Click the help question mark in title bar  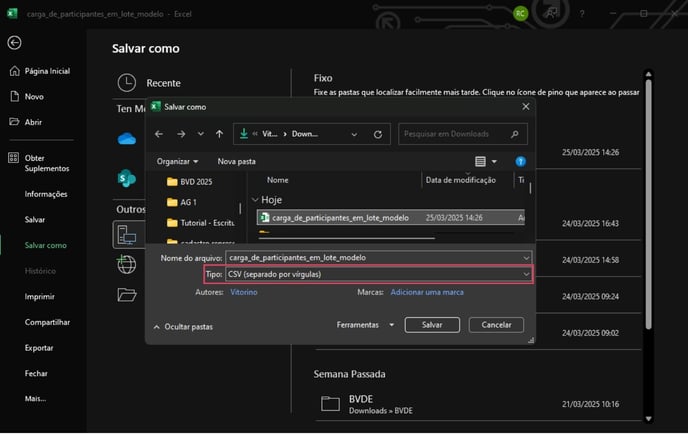point(582,14)
